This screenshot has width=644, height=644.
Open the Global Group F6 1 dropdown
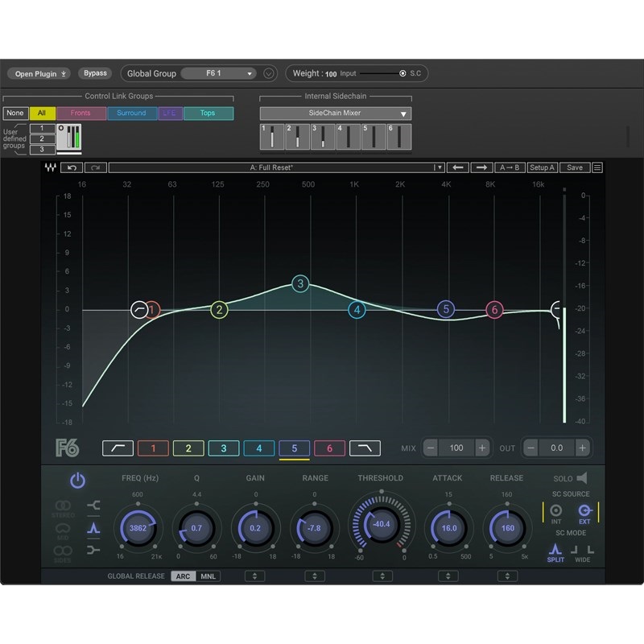click(218, 73)
